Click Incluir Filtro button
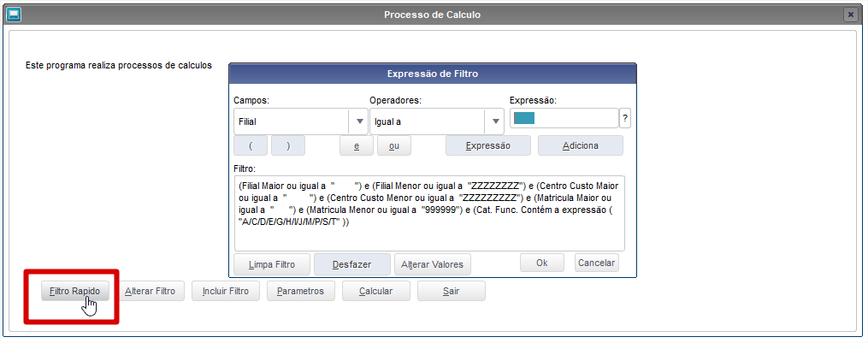The height and width of the screenshot is (343, 868). tap(225, 291)
